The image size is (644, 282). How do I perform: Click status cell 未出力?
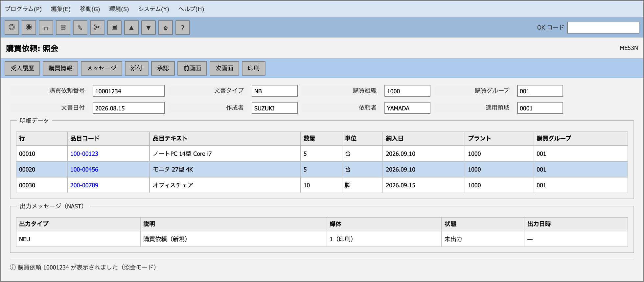click(x=483, y=239)
